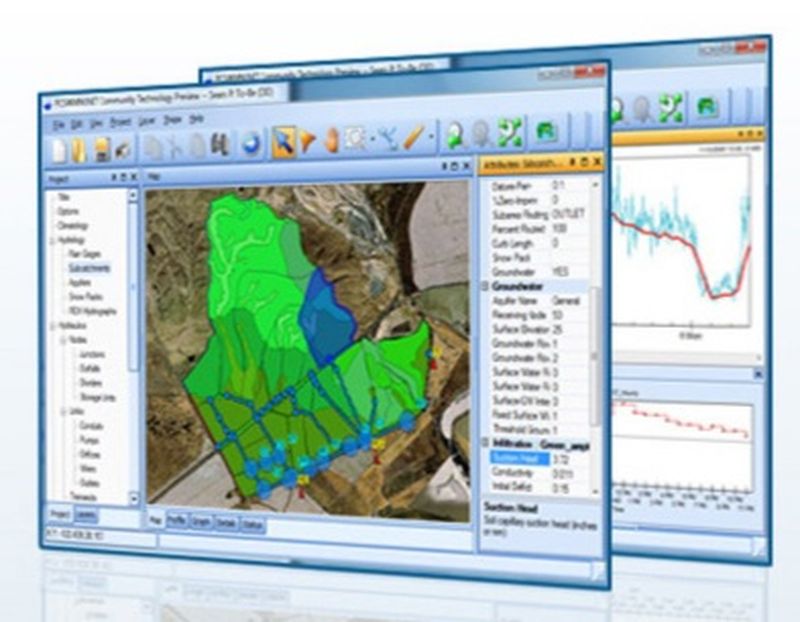The image size is (800, 622).
Task: Select the arrow pointer tool in toolbar
Action: pos(283,142)
